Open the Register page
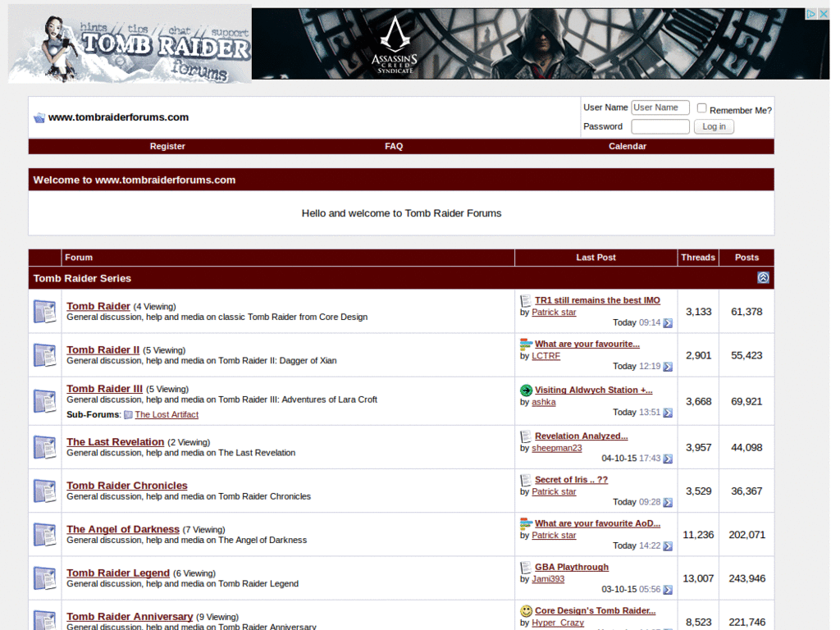The image size is (840, 630). click(167, 146)
